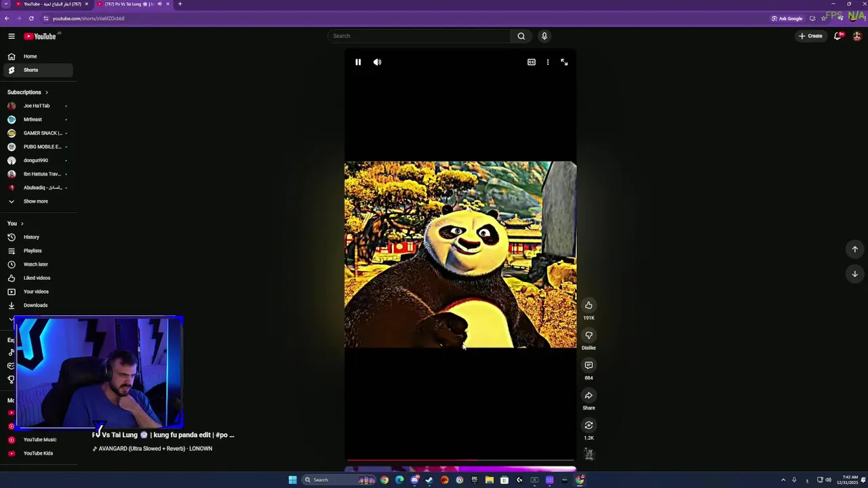Screen dimensions: 868x488
Task: Mute tab audio via speaker icon
Action: [160, 4]
